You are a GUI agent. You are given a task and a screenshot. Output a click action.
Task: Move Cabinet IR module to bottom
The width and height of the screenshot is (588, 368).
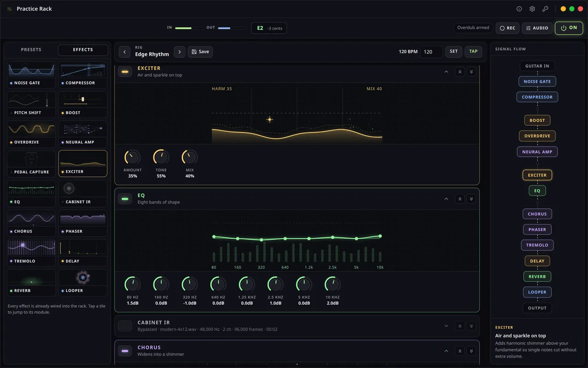click(471, 326)
